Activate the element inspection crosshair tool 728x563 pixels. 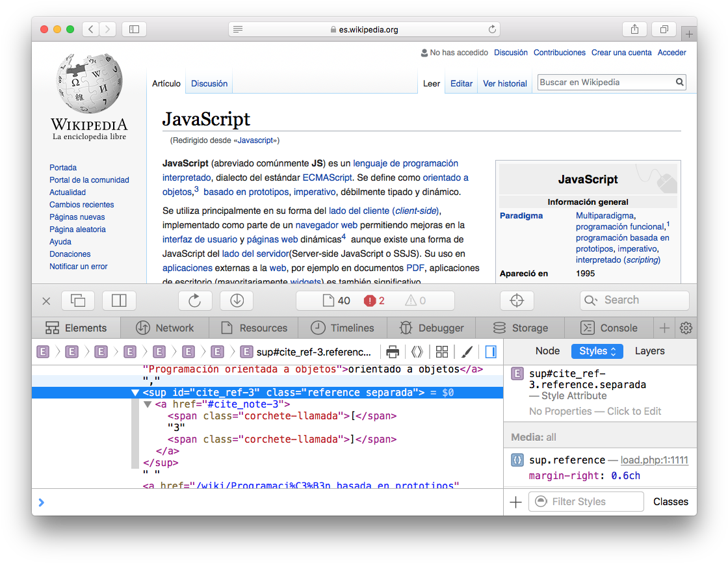[517, 300]
